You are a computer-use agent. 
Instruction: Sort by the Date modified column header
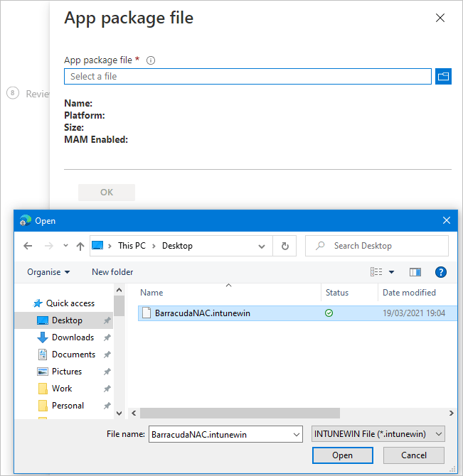(x=409, y=293)
